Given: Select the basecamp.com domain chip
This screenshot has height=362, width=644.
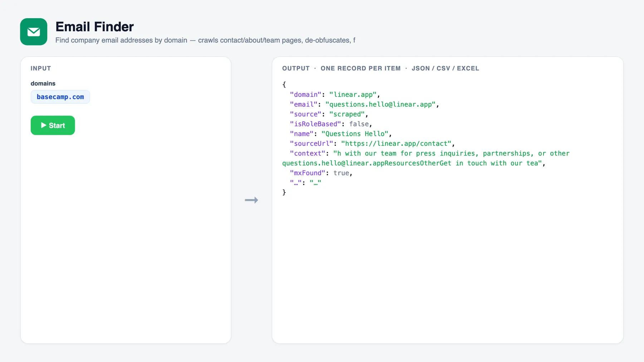Looking at the screenshot, I should (60, 97).
